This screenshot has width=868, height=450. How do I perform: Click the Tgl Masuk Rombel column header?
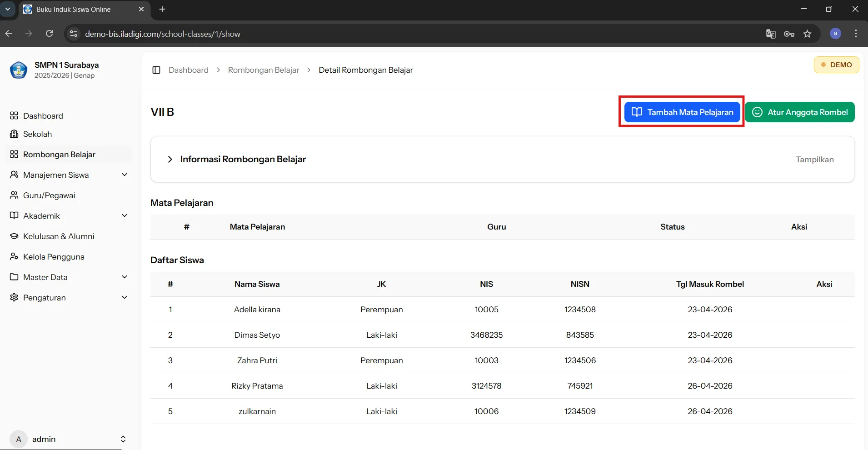click(710, 284)
